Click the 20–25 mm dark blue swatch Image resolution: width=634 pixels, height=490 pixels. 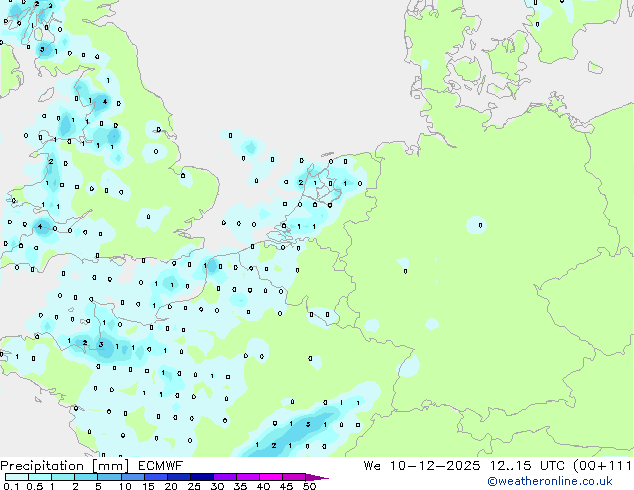[179, 477]
